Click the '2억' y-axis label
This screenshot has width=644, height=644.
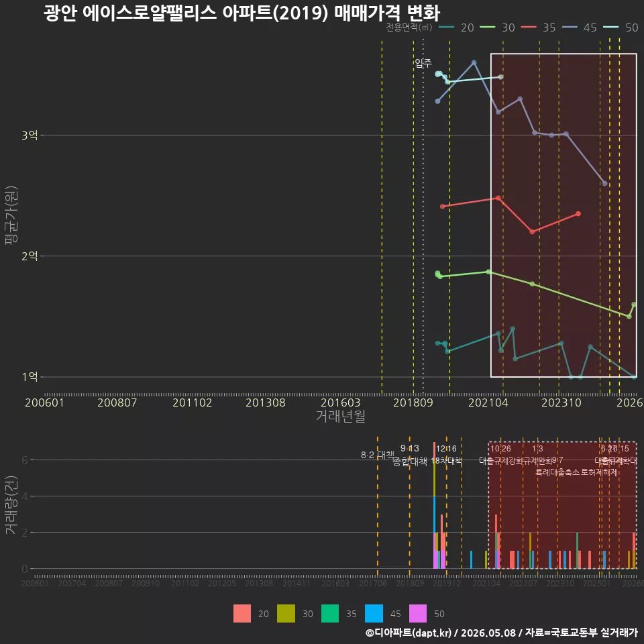pyautogui.click(x=30, y=256)
